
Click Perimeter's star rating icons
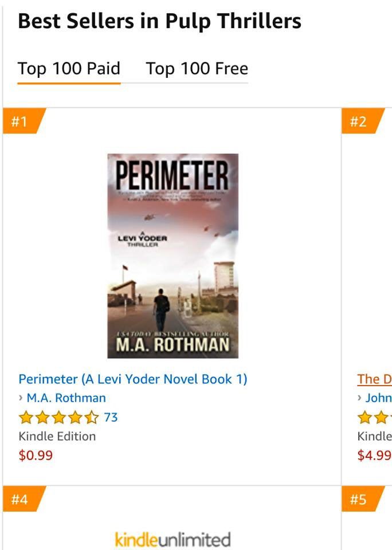point(58,418)
